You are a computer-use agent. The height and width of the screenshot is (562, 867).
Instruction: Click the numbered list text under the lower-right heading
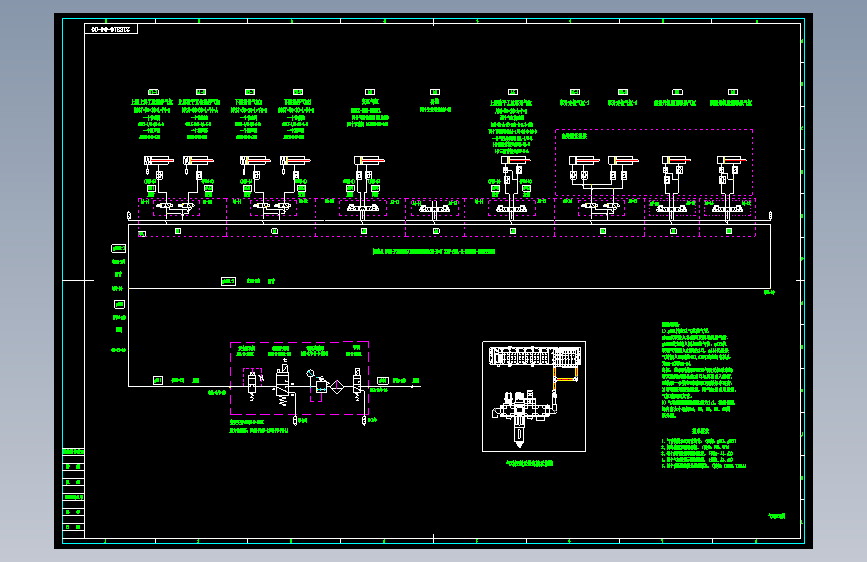(x=704, y=454)
